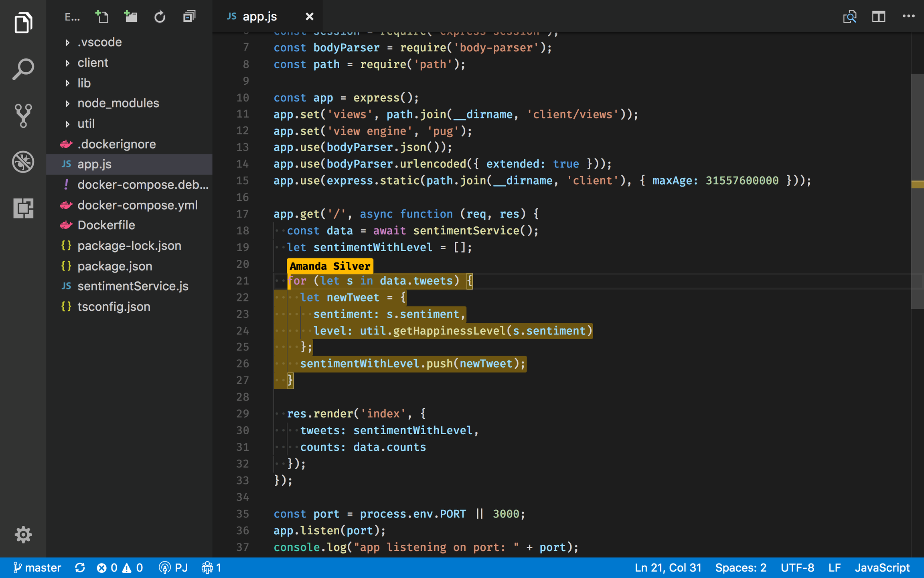
Task: Open the Source Control view
Action: tap(23, 115)
